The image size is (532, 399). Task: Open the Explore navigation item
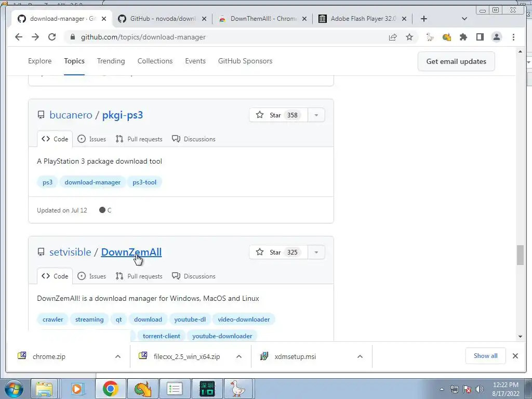(x=39, y=61)
